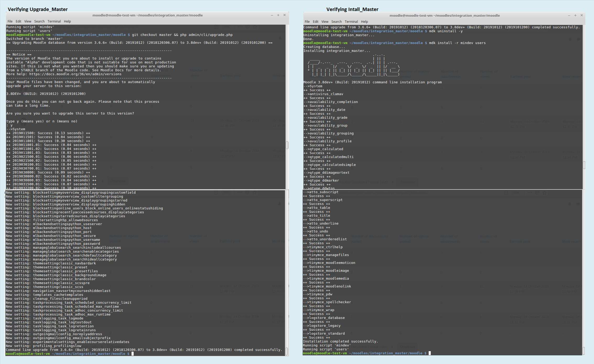Open Edit menu in Install_Master terminal

[x=315, y=22]
